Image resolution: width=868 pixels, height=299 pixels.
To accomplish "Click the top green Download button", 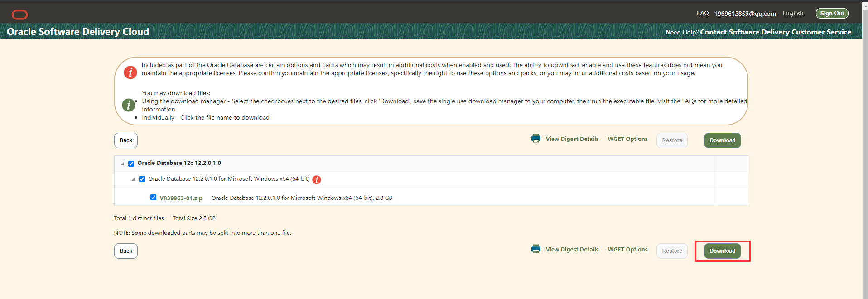I will tap(723, 140).
